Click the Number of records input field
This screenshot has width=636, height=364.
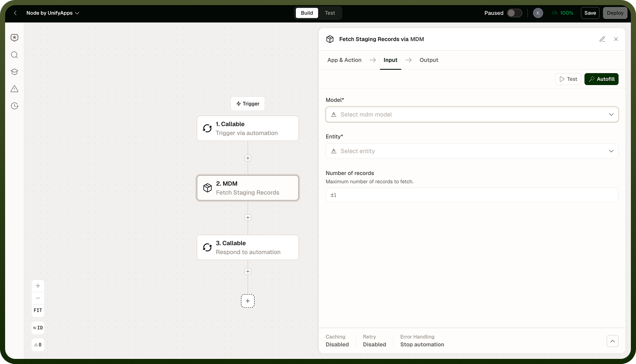pyautogui.click(x=472, y=195)
